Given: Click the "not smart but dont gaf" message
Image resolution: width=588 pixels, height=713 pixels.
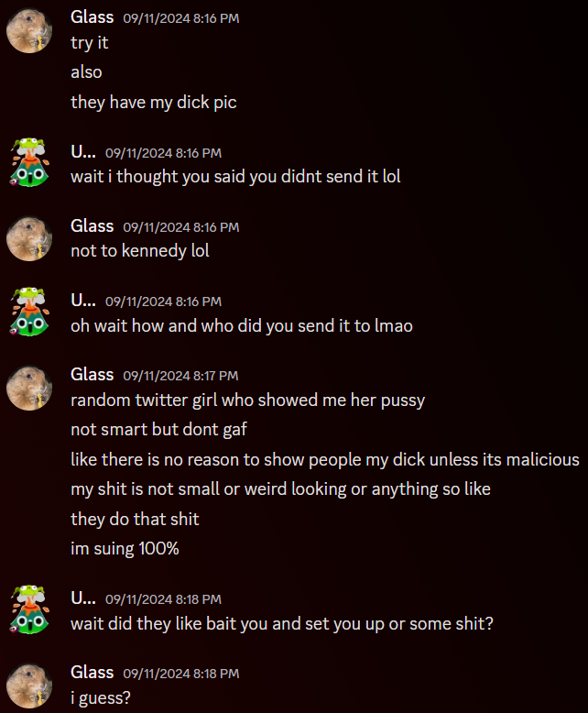Looking at the screenshot, I should (x=158, y=429).
